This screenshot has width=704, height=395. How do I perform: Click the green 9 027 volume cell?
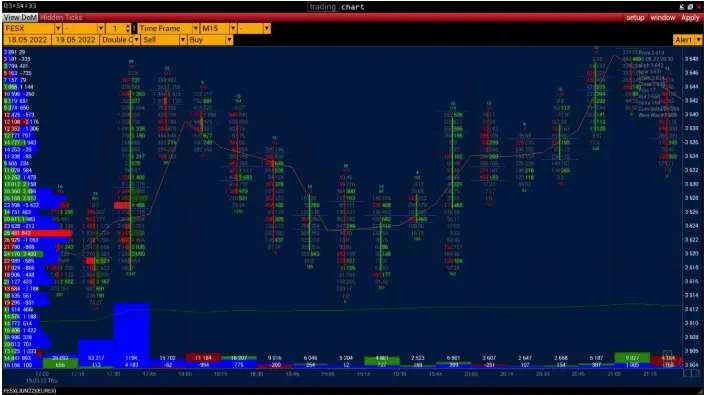pyautogui.click(x=632, y=358)
